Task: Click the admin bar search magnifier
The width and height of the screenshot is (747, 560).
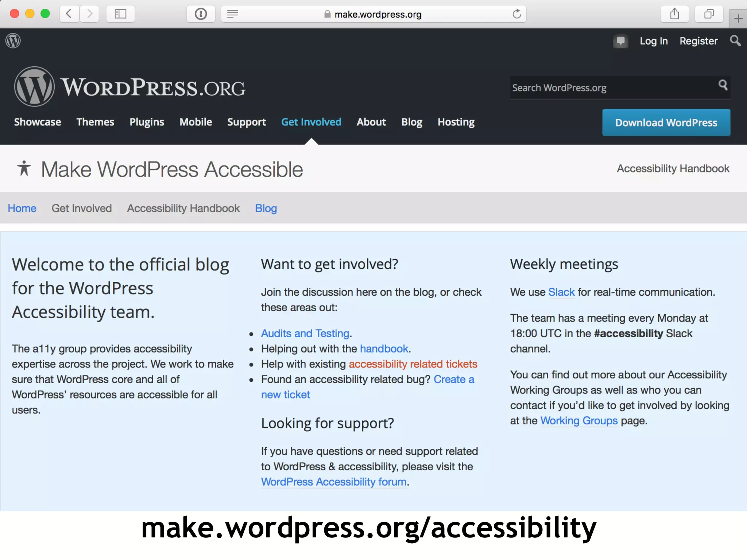Action: tap(735, 40)
